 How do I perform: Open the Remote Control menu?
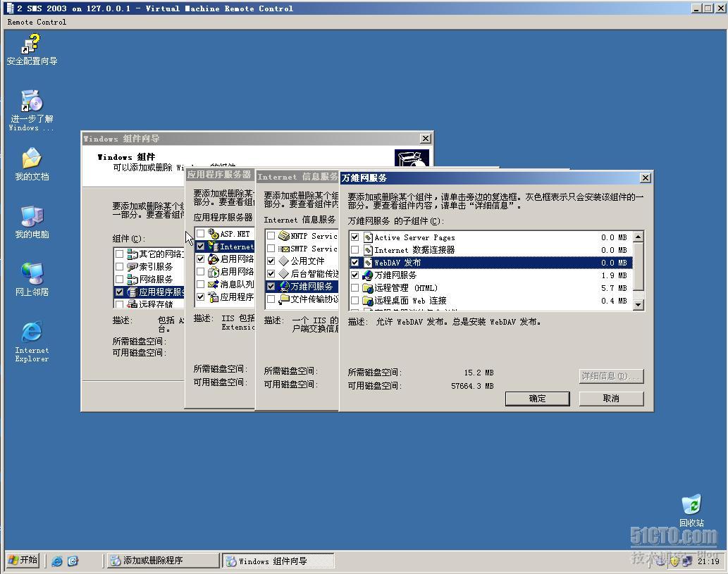(x=37, y=22)
